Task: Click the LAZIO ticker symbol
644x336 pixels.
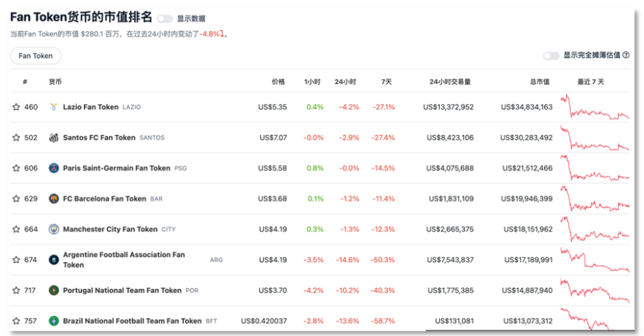Action: [x=131, y=107]
